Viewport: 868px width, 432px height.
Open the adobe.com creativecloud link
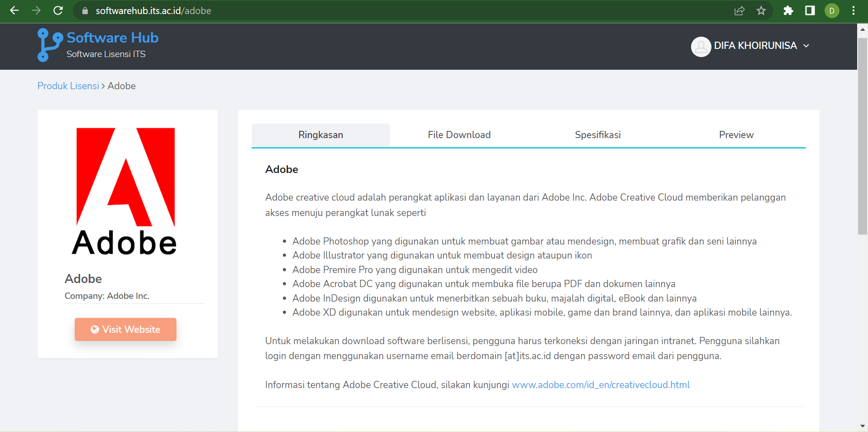[x=601, y=385]
